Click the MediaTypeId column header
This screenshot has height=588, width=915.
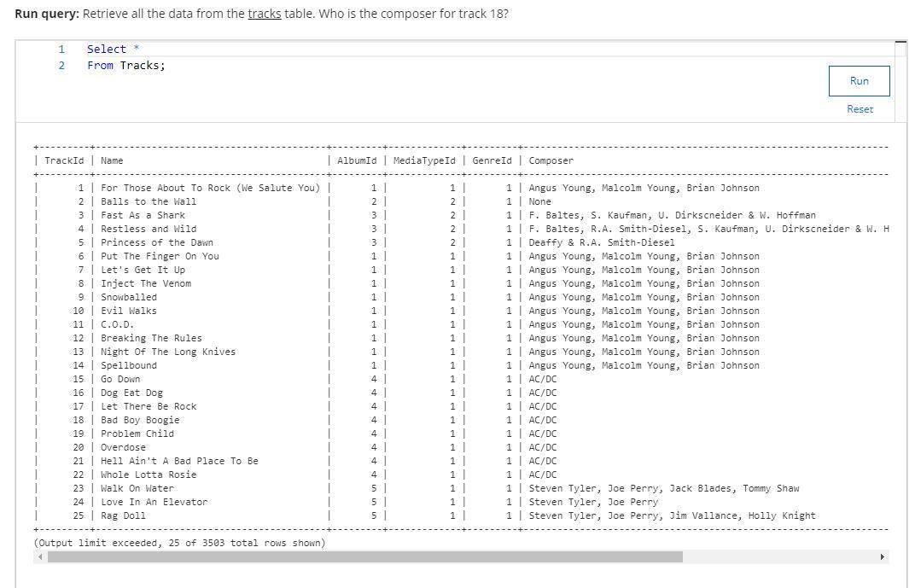(424, 160)
